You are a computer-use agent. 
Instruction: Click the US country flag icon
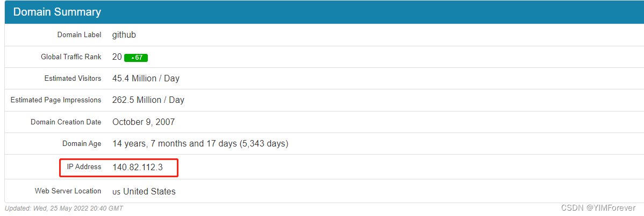tap(117, 192)
